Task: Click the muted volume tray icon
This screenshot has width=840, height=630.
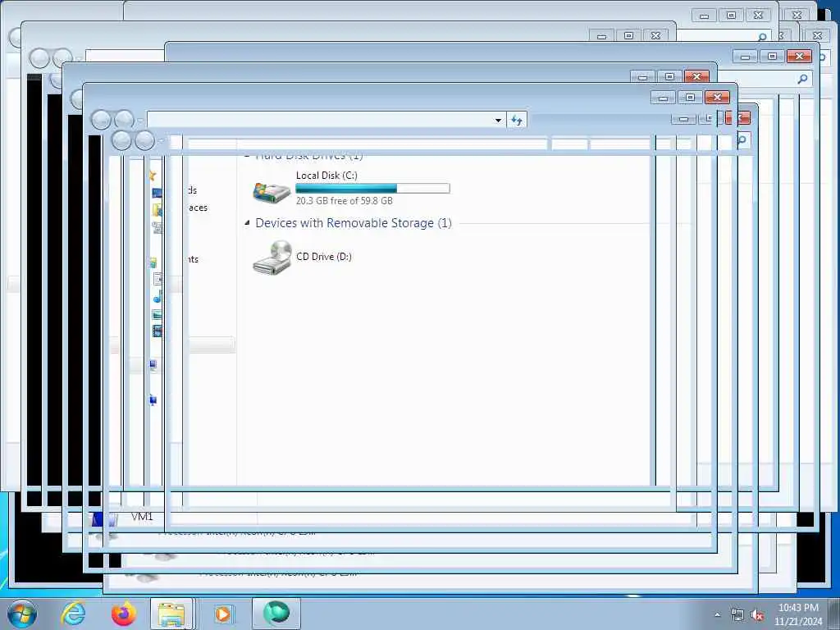Action: click(x=757, y=615)
